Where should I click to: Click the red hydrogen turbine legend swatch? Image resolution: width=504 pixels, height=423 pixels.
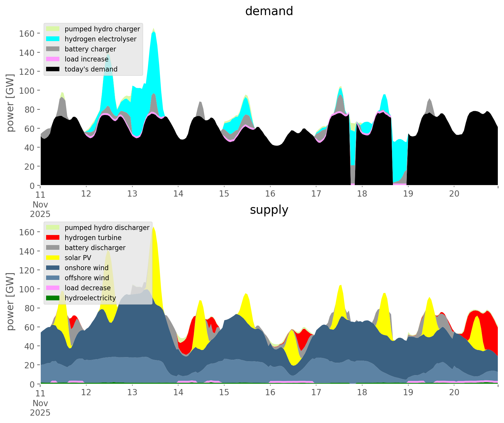coord(53,238)
